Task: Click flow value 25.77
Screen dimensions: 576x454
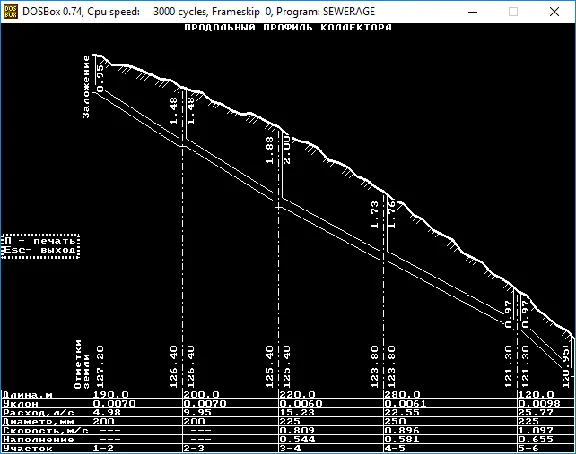Action: (x=536, y=412)
